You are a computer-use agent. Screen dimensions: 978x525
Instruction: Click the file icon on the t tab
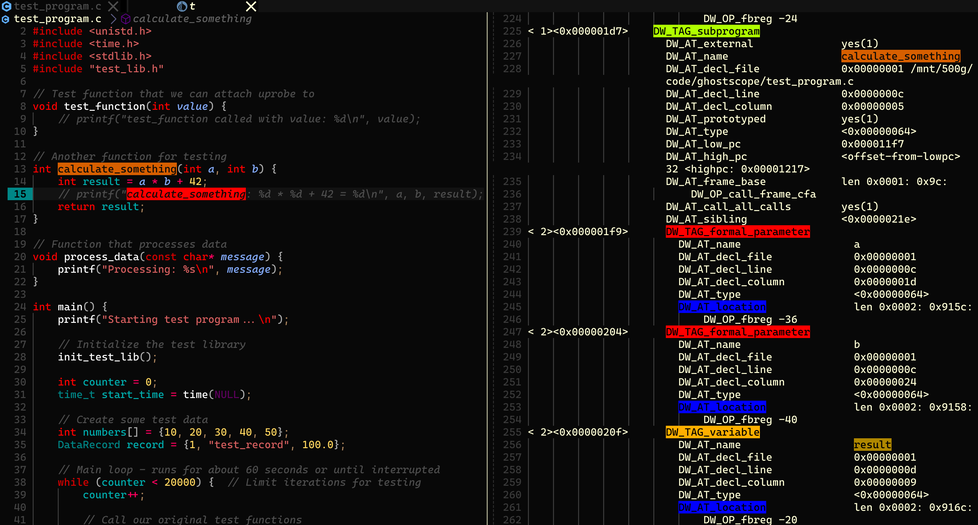click(x=181, y=6)
